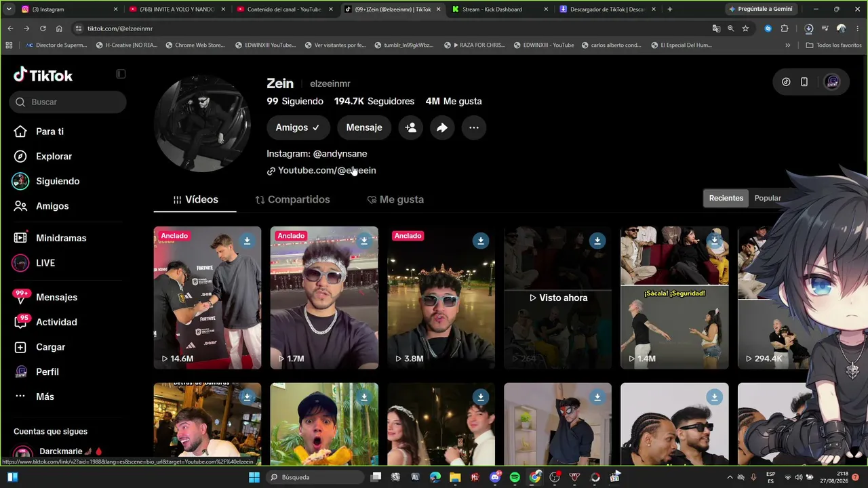
Task: Switch to the Compartidos tab
Action: 292,199
